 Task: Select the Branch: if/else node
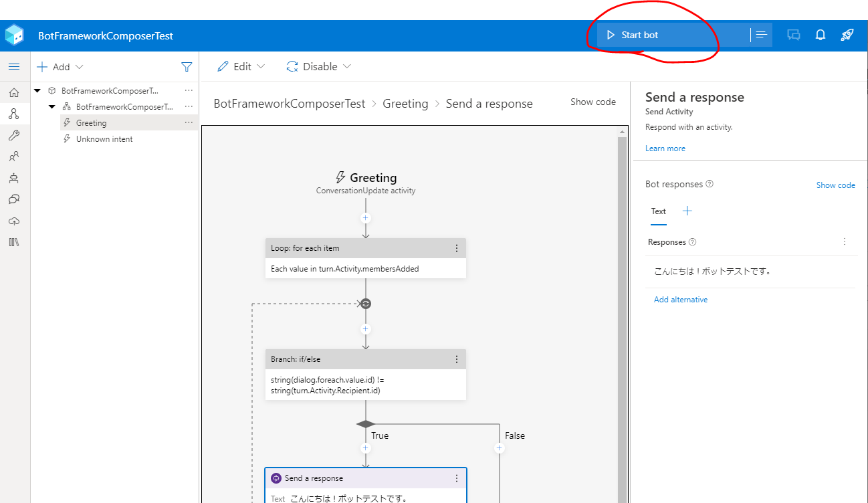point(365,375)
